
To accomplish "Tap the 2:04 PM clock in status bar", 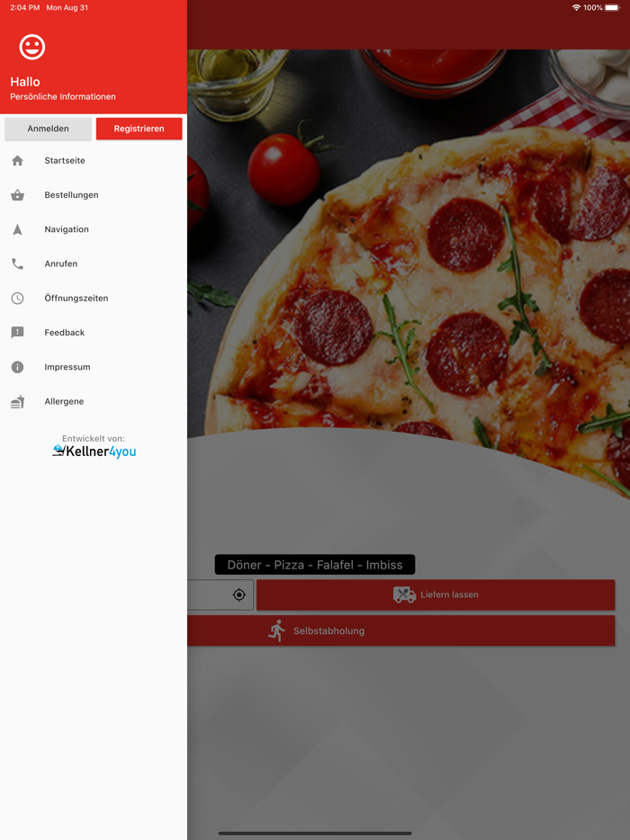I will pyautogui.click(x=24, y=7).
